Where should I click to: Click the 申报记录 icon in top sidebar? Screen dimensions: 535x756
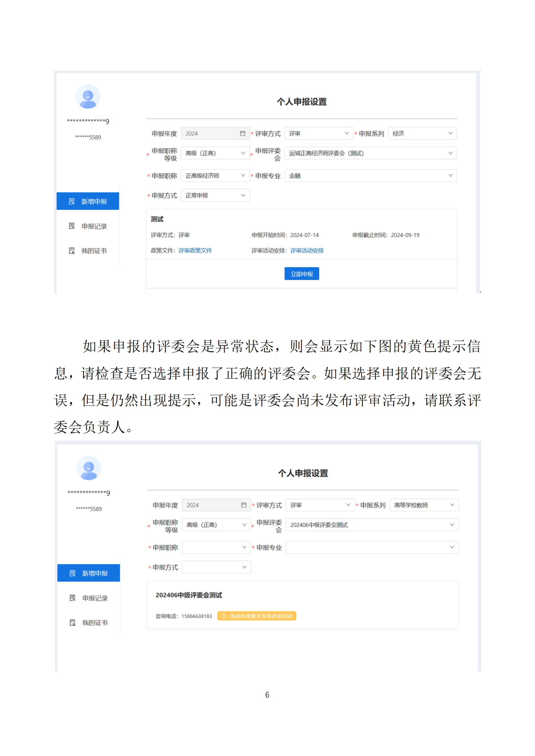(x=72, y=226)
